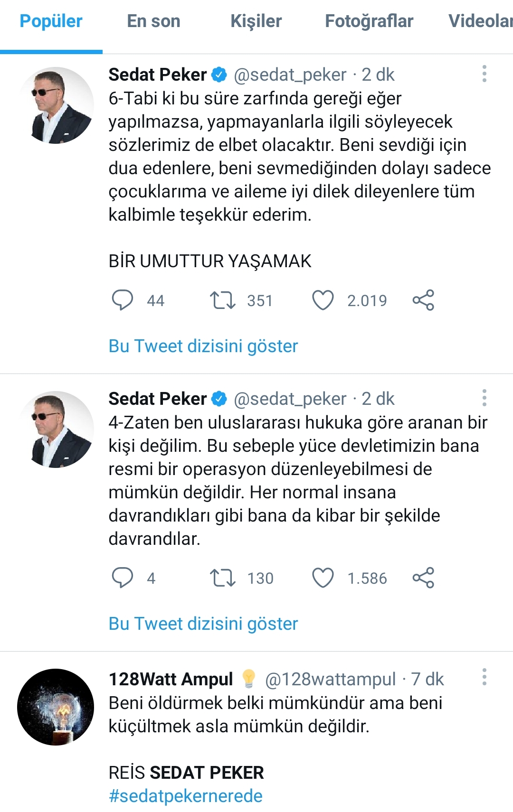Show the tweet thread under the first tweet
The image size is (513, 812).
pyautogui.click(x=203, y=346)
